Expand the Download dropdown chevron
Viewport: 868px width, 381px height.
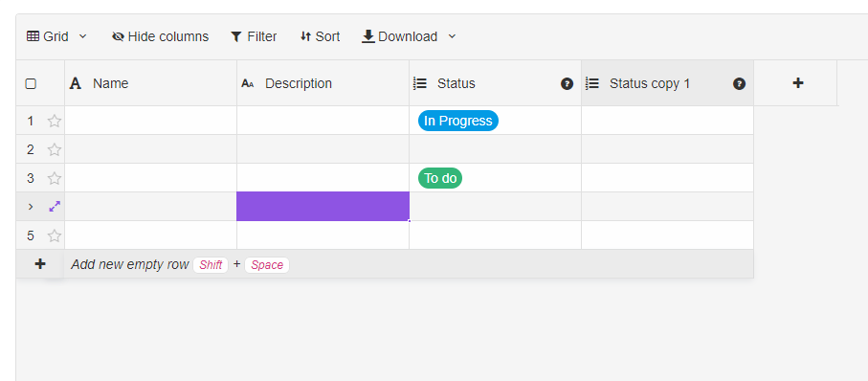452,36
